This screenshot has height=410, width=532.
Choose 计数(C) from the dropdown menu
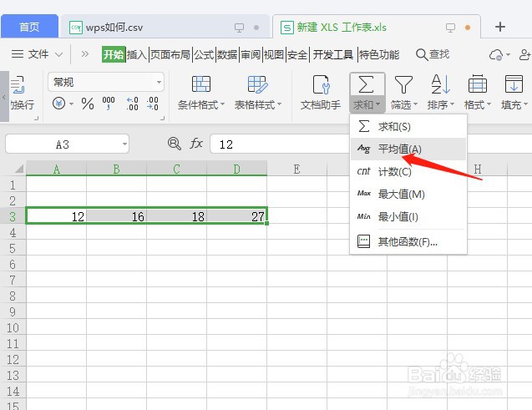click(x=408, y=171)
